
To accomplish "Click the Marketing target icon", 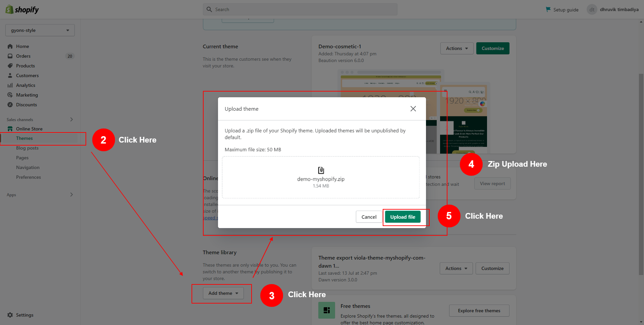I will [10, 95].
